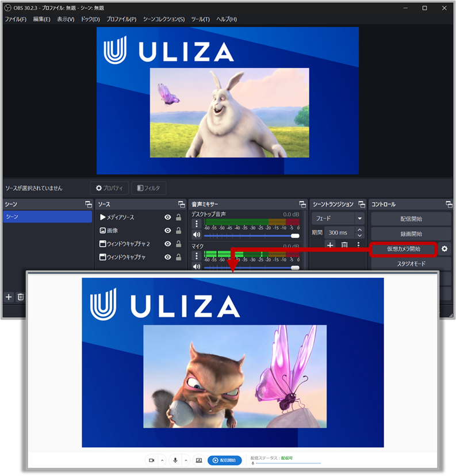
Task: Mute the マイク speaker icon
Action: tap(197, 267)
